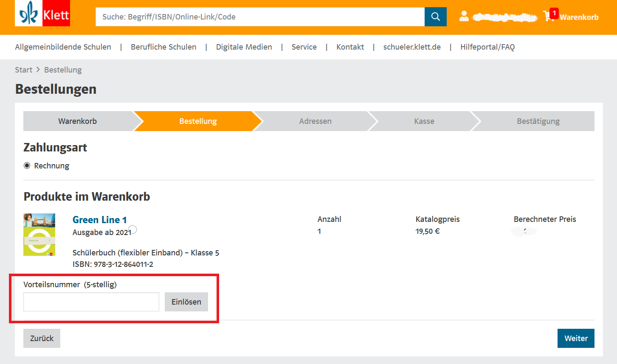Image resolution: width=617 pixels, height=364 pixels.
Task: Open Berufliche Schulen menu
Action: coord(163,47)
